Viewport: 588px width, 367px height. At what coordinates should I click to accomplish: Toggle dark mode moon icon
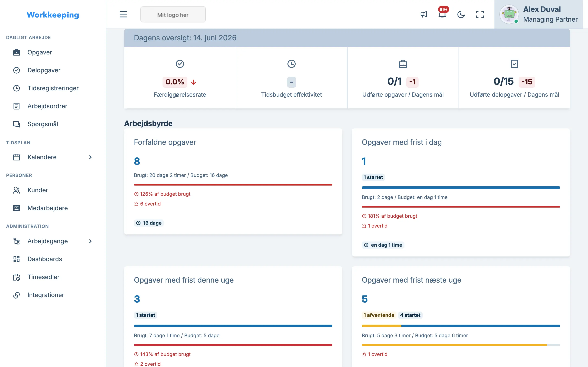point(461,14)
